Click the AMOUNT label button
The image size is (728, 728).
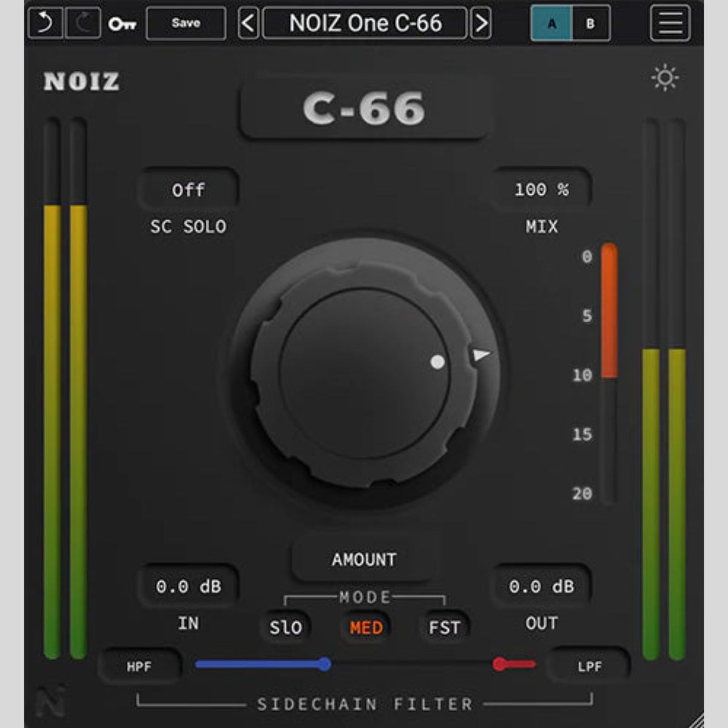[364, 559]
